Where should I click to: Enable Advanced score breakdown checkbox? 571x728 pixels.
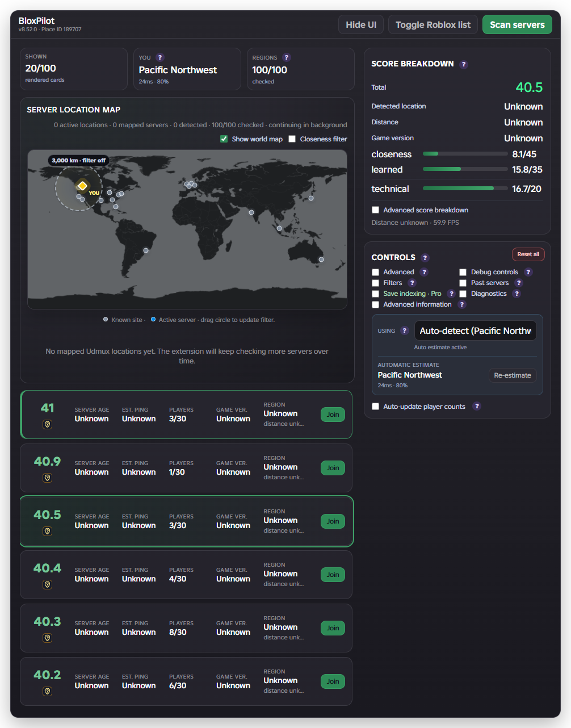point(375,210)
